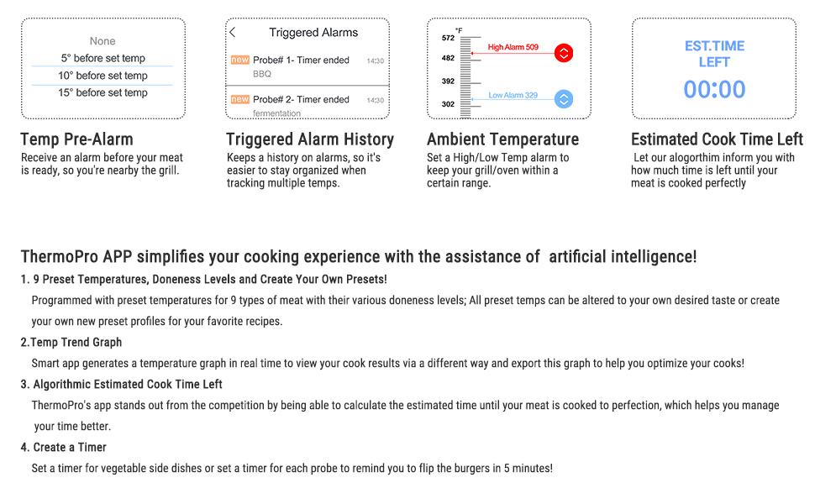Tap the red High Alarm adjuster icon
This screenshot has width=815, height=504.
click(564, 53)
